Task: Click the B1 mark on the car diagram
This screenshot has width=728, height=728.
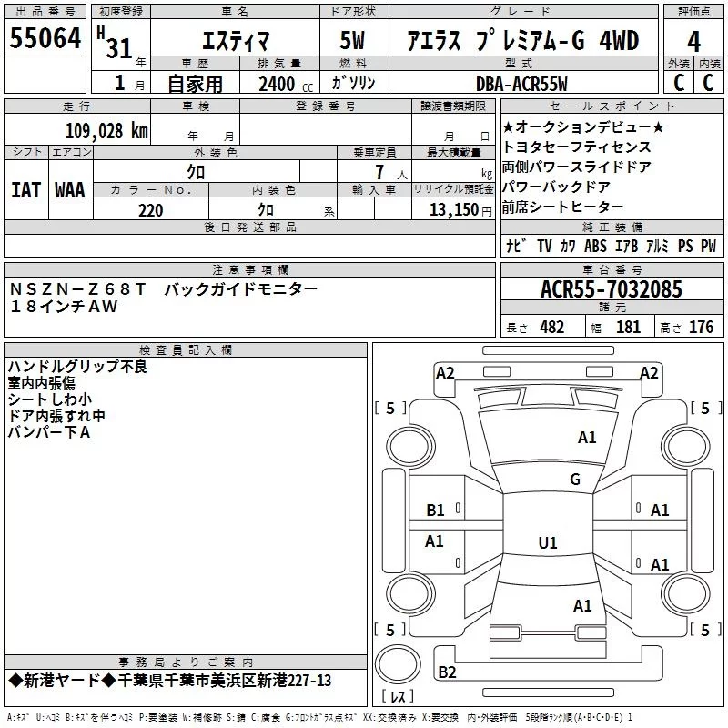Action: click(436, 511)
